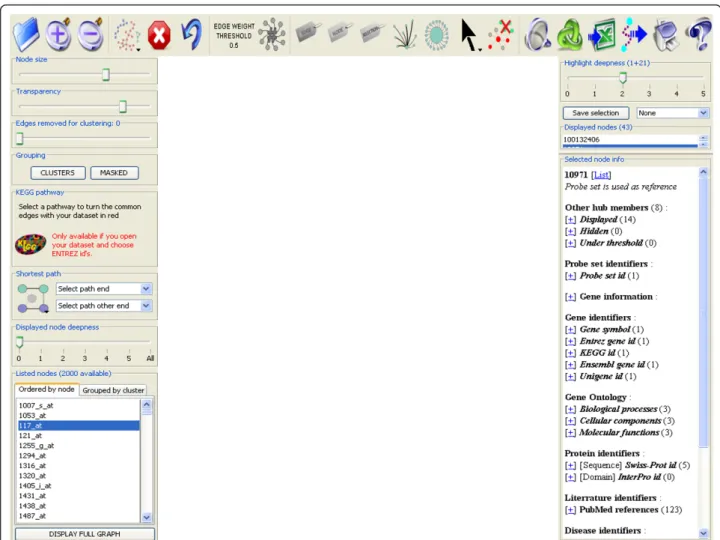Viewport: 720px width, 540px height.
Task: Click the Node size slider handle
Action: [106, 74]
